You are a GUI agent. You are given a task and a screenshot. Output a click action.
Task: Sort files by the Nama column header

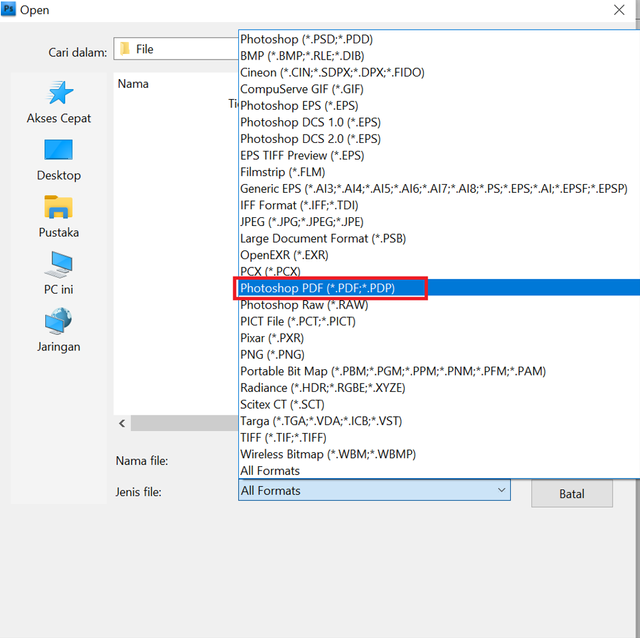click(133, 84)
